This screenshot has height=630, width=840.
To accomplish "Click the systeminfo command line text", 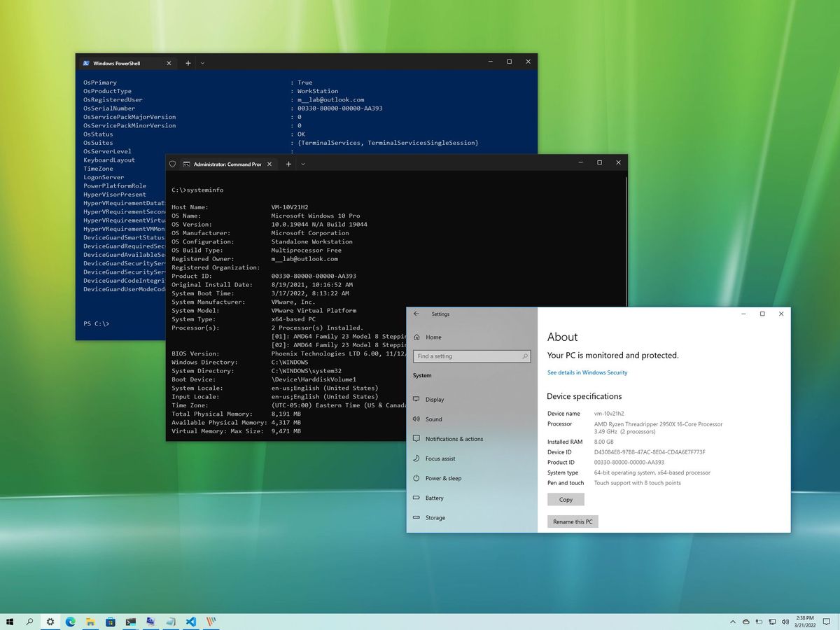I will click(x=197, y=190).
